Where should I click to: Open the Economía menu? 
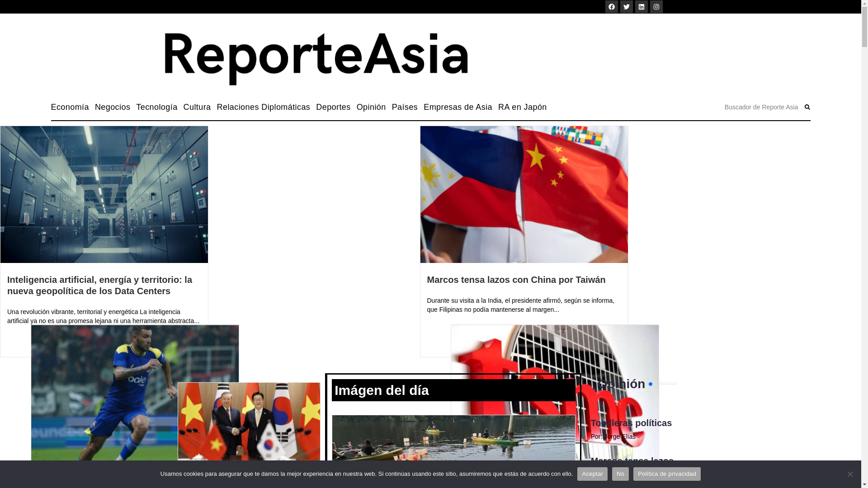70,107
